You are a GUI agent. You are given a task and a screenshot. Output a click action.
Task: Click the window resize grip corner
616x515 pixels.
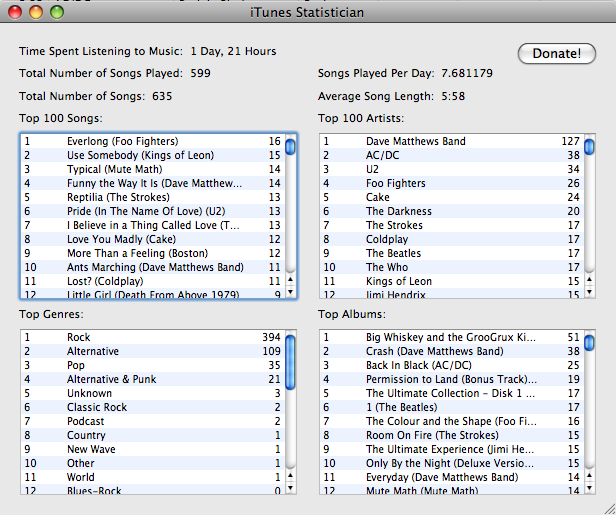[610, 509]
